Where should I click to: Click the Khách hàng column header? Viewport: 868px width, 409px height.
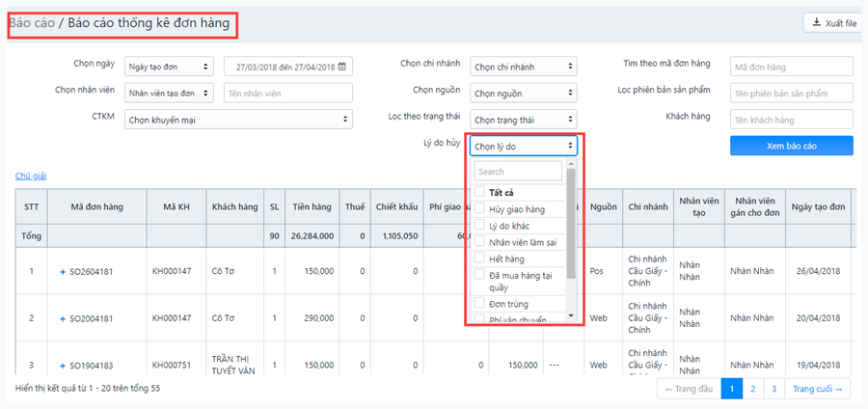pyautogui.click(x=234, y=207)
